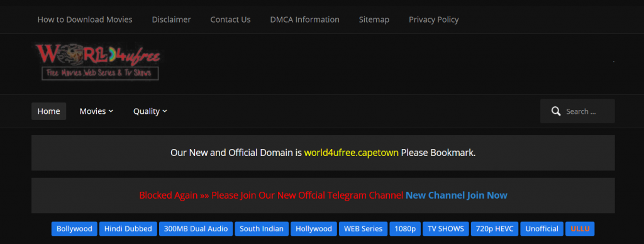The height and width of the screenshot is (244, 644).
Task: Open the Privacy Policy page
Action: pos(434,19)
